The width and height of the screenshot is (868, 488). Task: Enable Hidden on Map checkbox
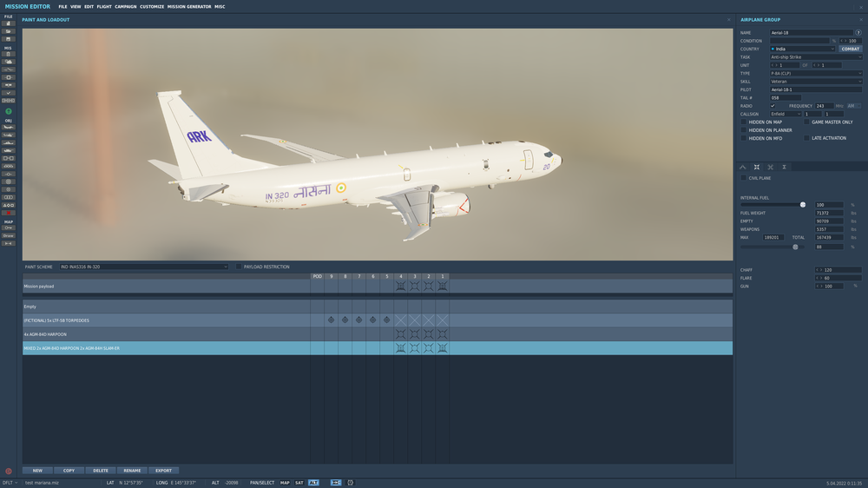[744, 122]
